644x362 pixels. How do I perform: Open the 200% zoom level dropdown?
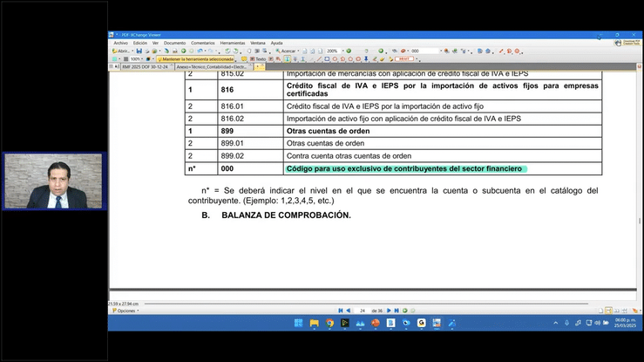pyautogui.click(x=343, y=51)
